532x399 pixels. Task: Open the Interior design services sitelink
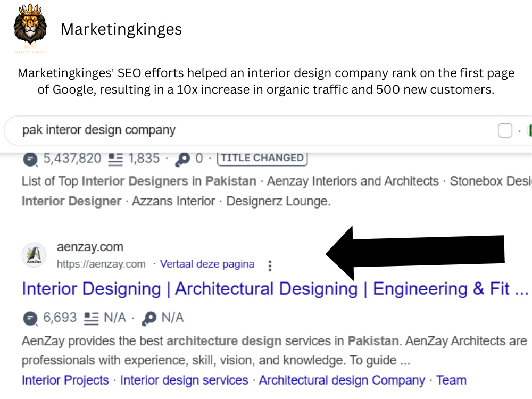184,380
